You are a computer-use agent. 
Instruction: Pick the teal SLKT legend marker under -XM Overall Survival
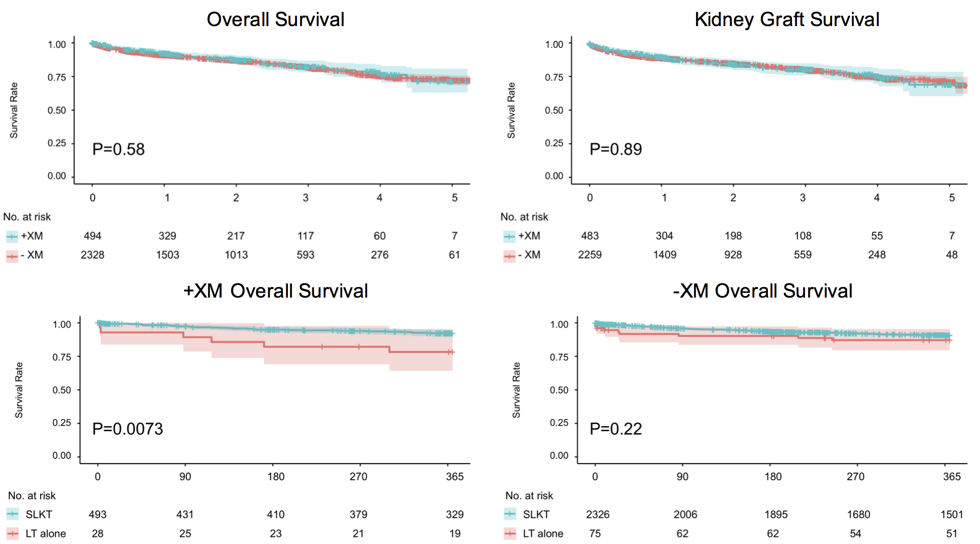(510, 514)
